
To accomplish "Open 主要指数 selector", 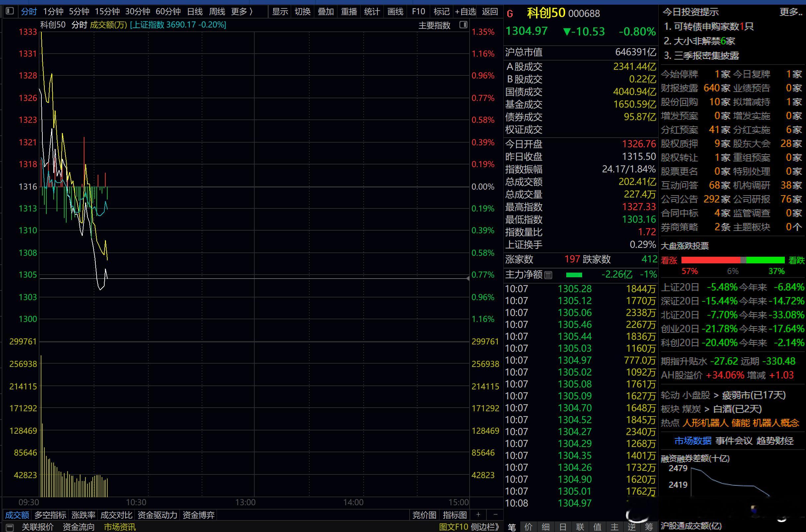I will [434, 25].
